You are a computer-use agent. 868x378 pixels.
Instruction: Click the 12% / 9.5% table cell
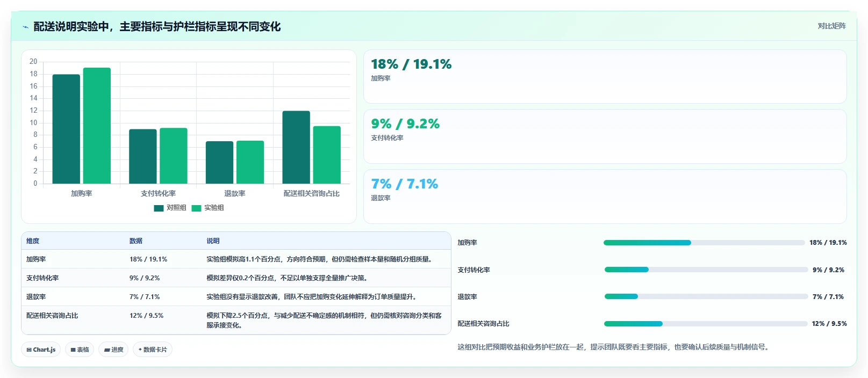click(147, 316)
